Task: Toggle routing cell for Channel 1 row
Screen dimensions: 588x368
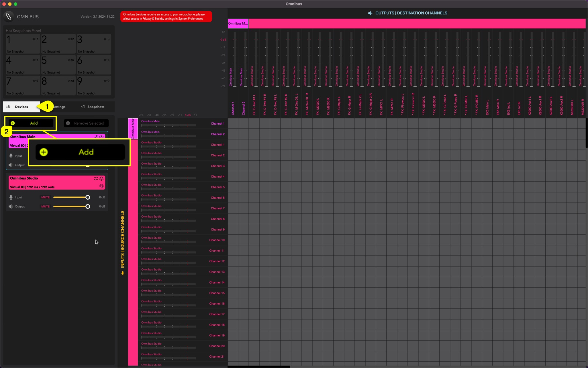Action: 233,124
